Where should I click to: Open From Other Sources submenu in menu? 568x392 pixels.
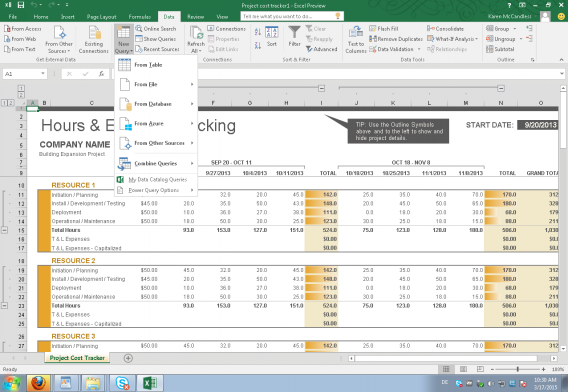[156, 143]
